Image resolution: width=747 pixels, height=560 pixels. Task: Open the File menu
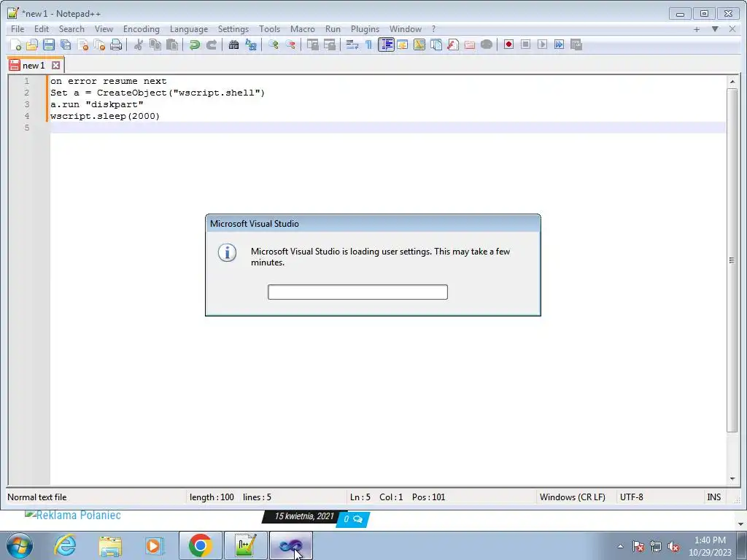pyautogui.click(x=18, y=29)
